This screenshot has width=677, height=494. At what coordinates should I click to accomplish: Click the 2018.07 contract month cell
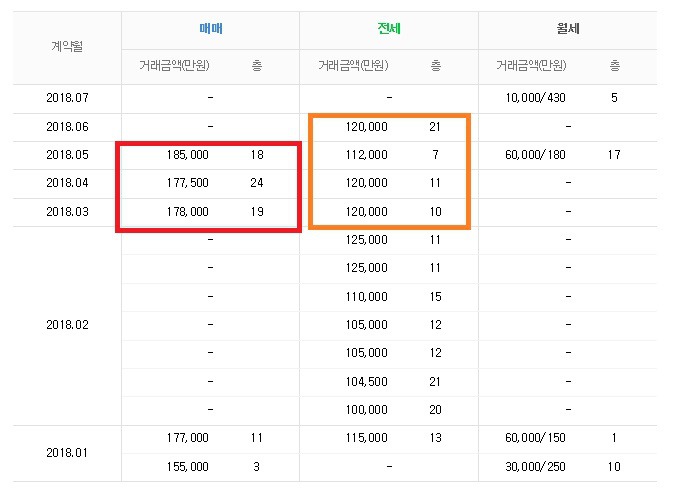tap(67, 98)
